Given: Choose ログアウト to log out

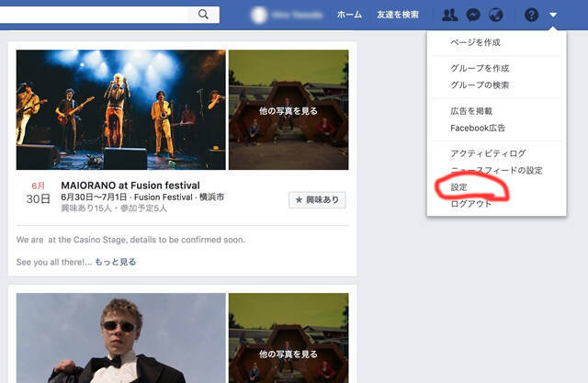Looking at the screenshot, I should 471,204.
